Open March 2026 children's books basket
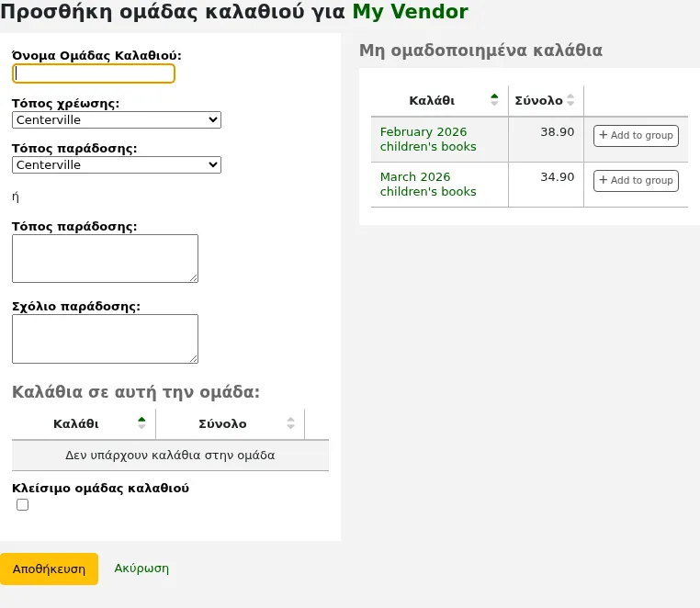The width and height of the screenshot is (700, 608). coord(428,184)
